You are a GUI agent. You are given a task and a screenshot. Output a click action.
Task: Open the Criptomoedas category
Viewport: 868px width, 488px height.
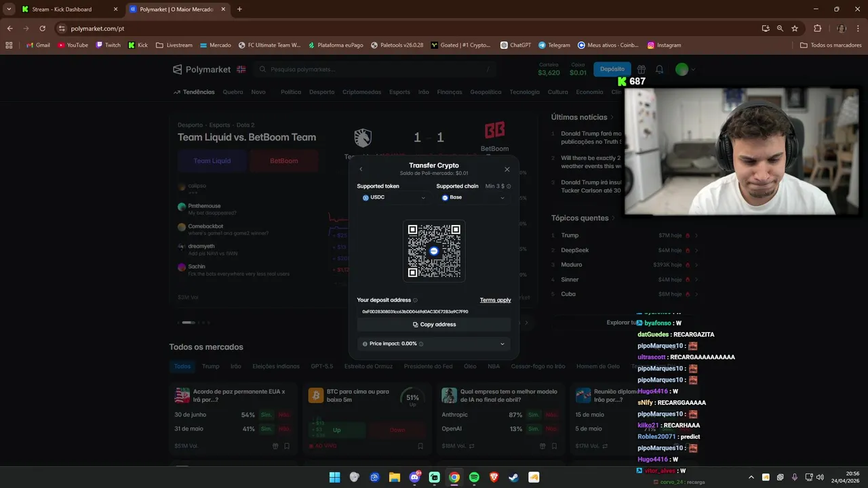[x=361, y=92]
